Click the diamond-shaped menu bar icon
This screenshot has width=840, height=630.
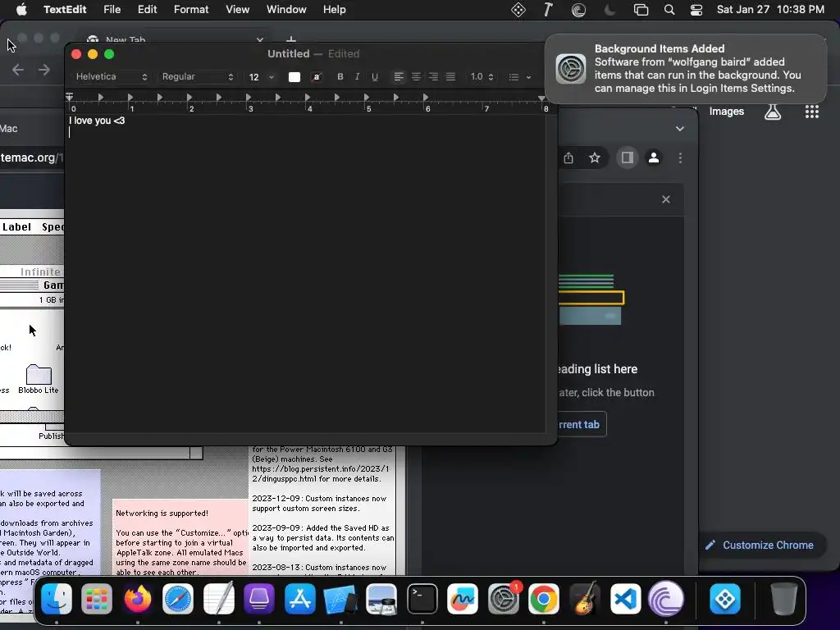(518, 10)
